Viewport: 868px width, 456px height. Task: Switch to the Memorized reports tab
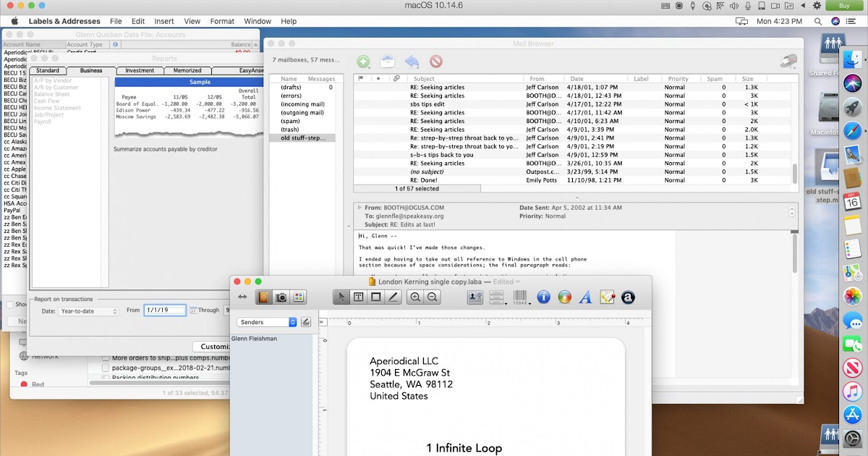pos(187,70)
